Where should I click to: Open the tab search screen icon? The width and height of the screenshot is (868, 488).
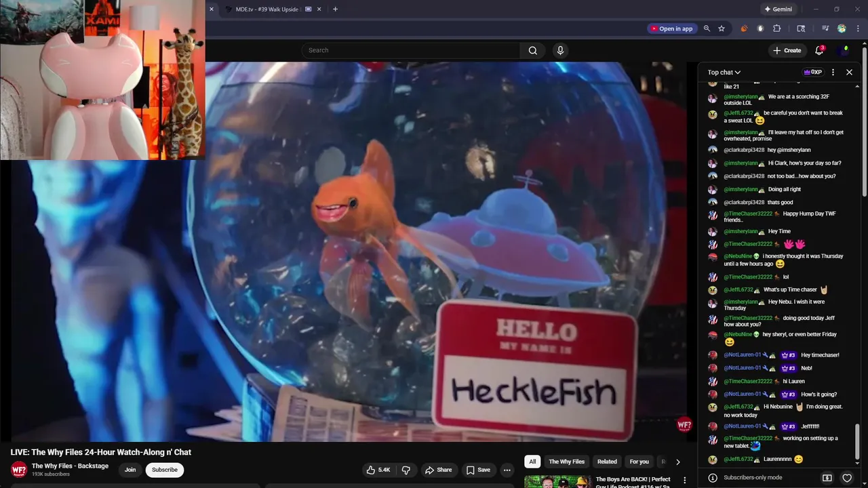pos(801,28)
